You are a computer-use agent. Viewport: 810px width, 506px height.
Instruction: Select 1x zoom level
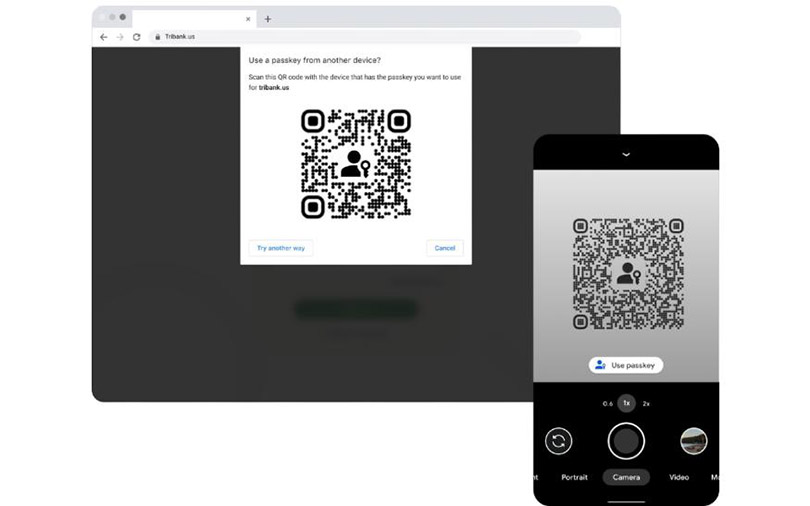tap(626, 404)
